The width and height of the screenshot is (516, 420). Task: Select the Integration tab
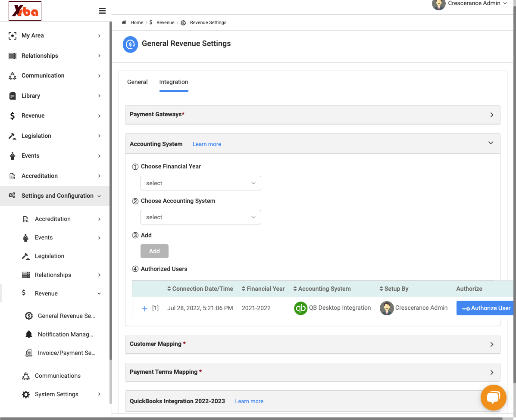[x=174, y=82]
